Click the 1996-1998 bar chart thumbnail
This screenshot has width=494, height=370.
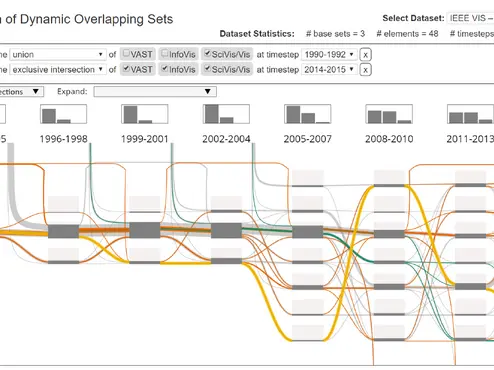(63, 114)
